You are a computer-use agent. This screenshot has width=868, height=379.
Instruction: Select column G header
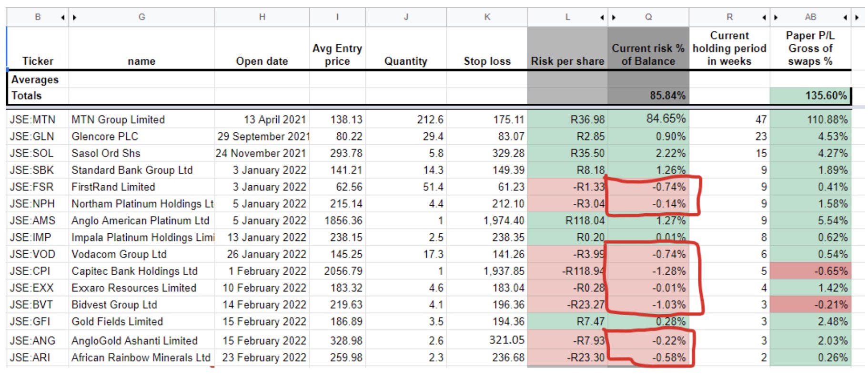[x=141, y=17]
